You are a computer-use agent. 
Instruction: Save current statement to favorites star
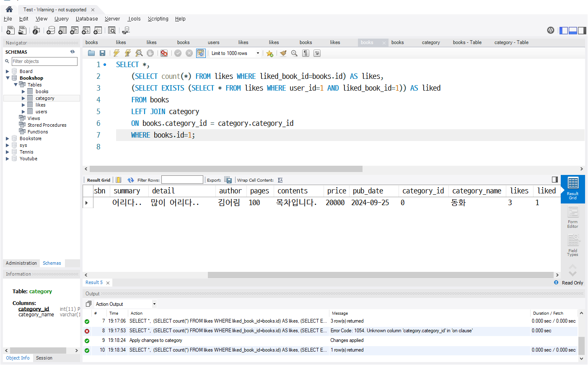tap(269, 53)
